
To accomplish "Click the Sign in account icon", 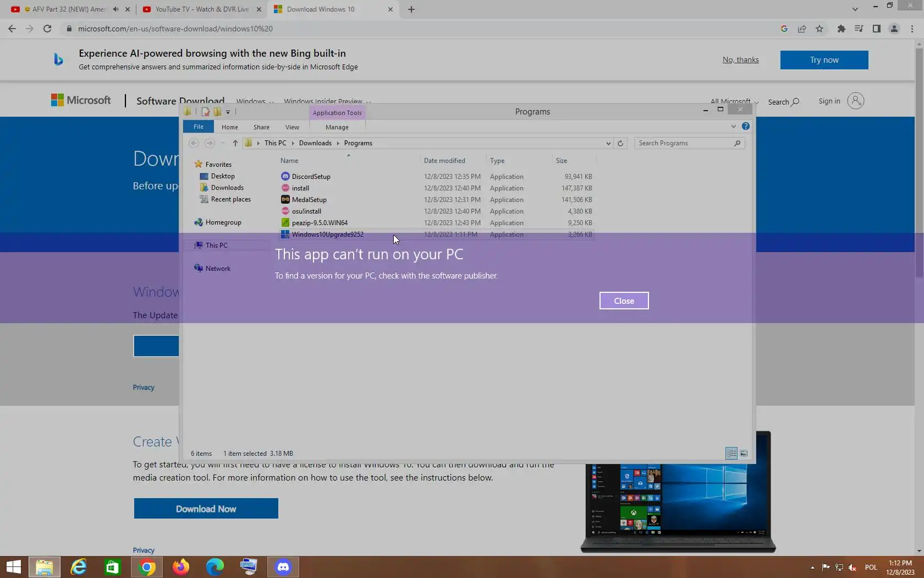I will (x=855, y=101).
